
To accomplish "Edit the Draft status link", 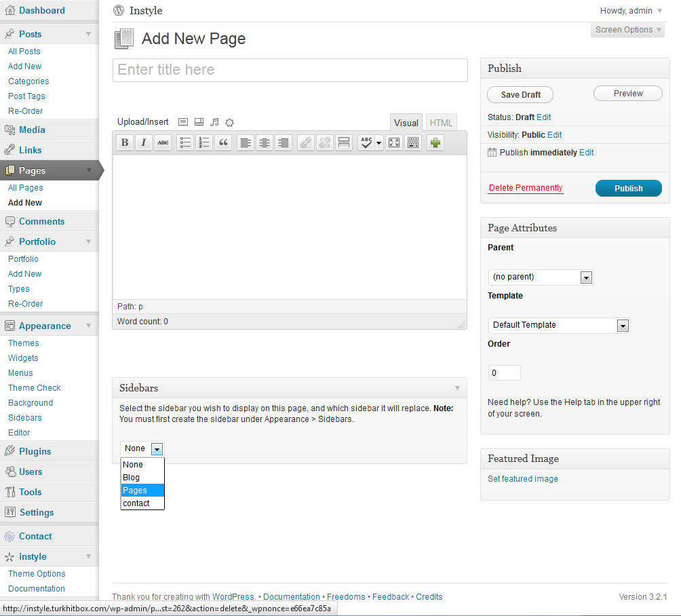I will pyautogui.click(x=543, y=117).
